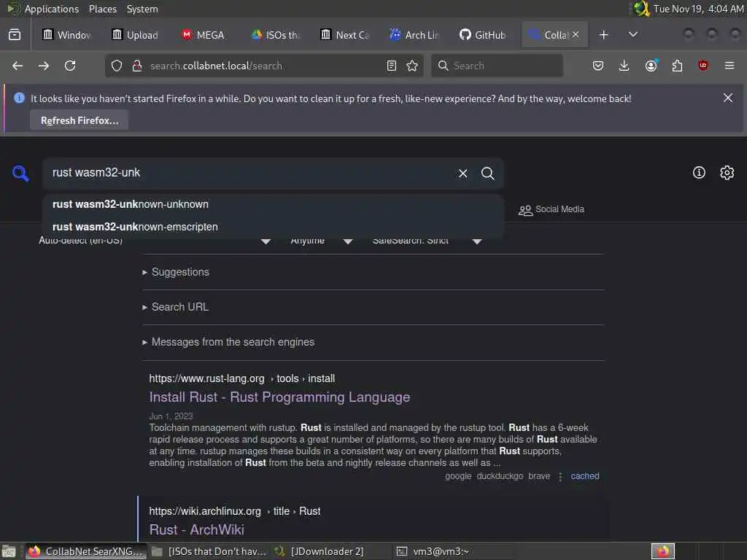Open the three-dot menu beside brave
Screen dimensions: 747x560
tap(560, 476)
